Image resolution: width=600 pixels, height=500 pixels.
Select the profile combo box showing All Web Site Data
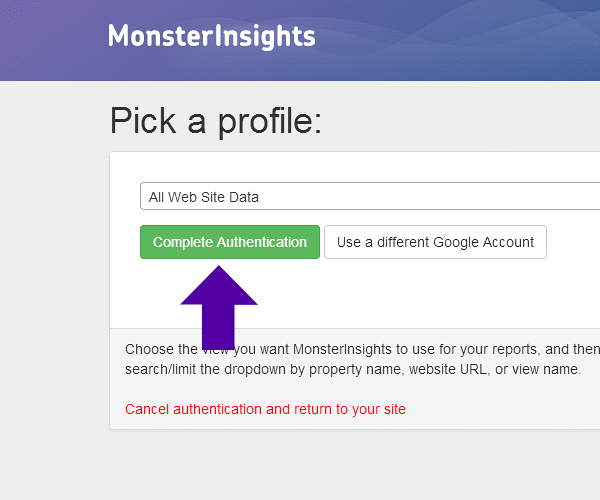point(369,197)
